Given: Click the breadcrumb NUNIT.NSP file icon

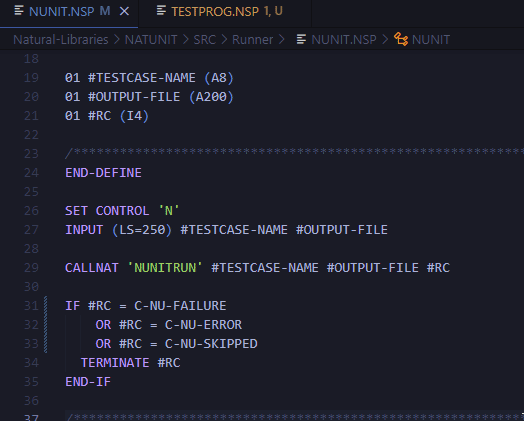Looking at the screenshot, I should pyautogui.click(x=301, y=39).
